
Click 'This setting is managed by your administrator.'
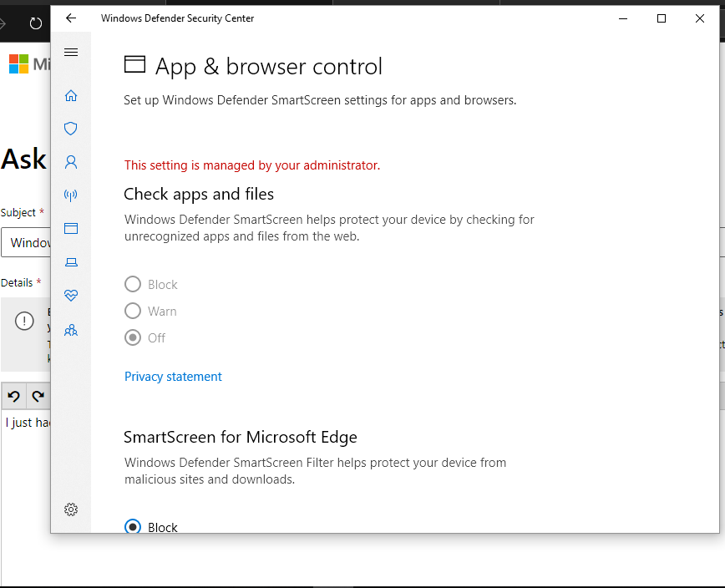tap(252, 165)
